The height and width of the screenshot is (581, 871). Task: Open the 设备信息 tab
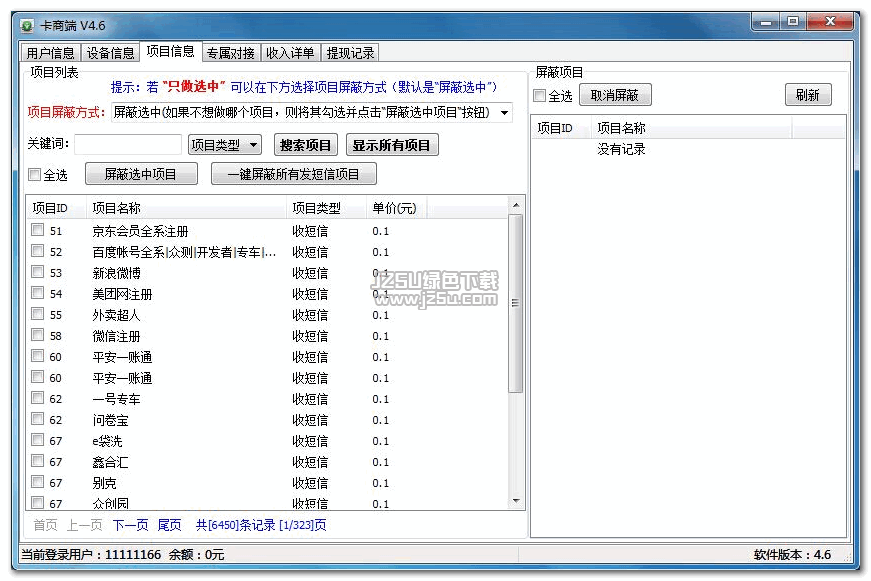(110, 53)
